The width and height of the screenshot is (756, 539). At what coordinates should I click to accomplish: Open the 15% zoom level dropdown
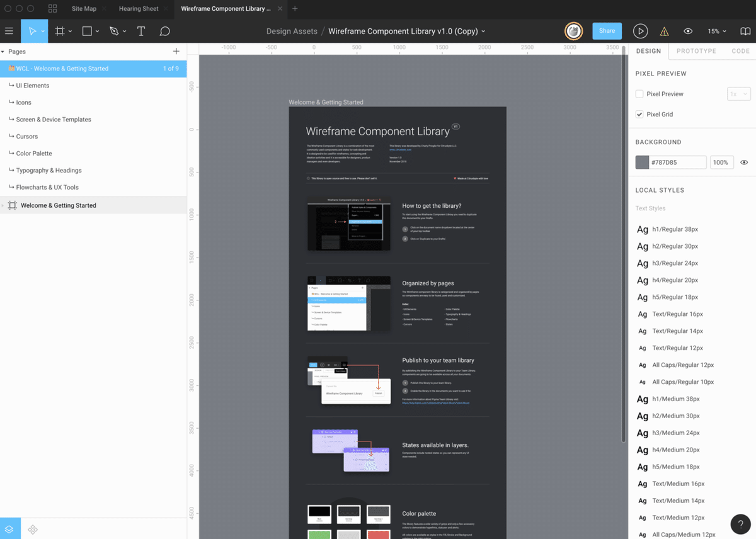click(717, 31)
